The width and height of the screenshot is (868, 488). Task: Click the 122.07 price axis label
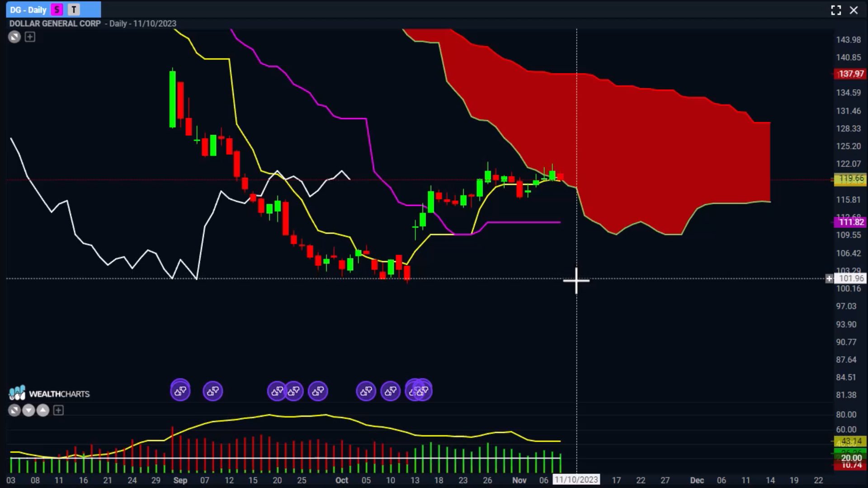click(x=849, y=164)
